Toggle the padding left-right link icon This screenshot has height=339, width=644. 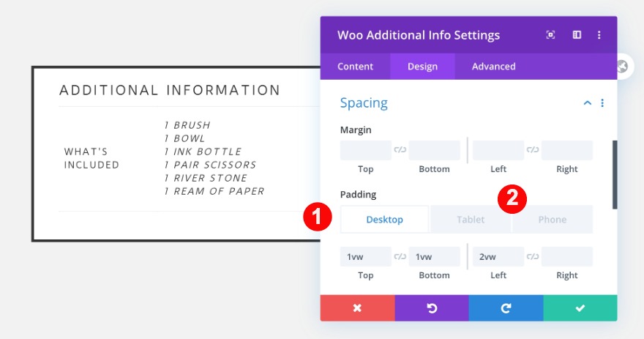[x=533, y=256]
